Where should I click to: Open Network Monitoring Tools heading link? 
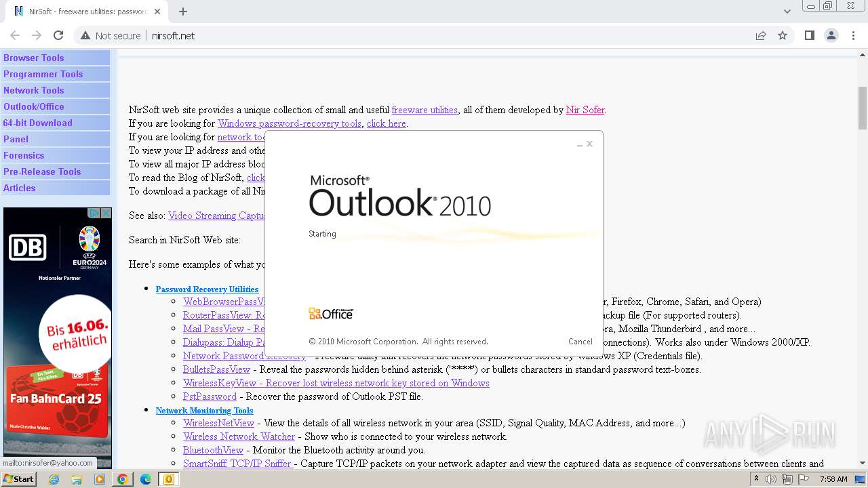[204, 410]
